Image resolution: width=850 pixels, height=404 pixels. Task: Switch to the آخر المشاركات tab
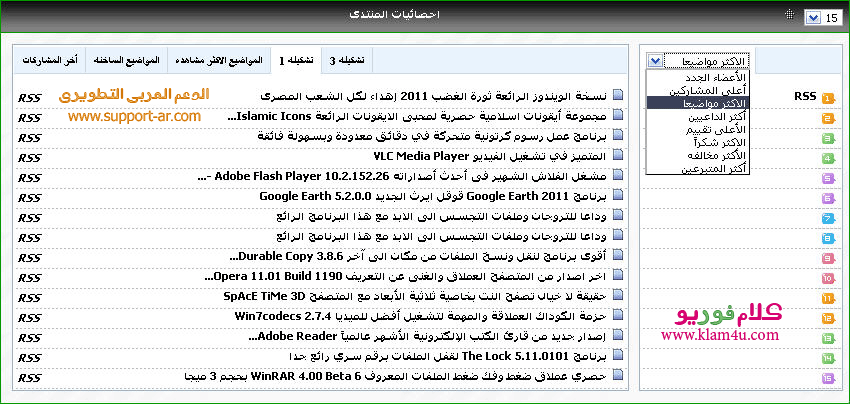click(x=50, y=60)
